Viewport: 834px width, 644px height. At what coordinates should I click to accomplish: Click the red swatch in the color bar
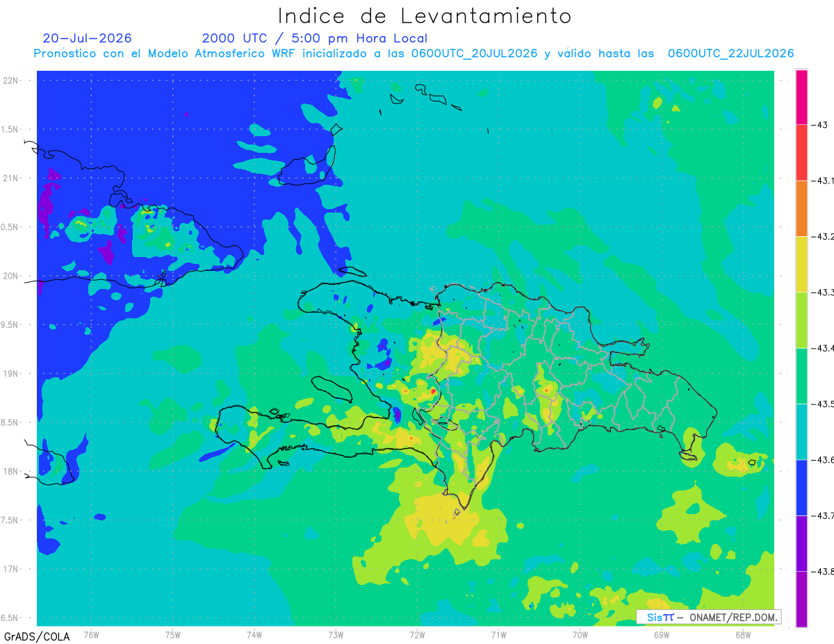[x=801, y=153]
